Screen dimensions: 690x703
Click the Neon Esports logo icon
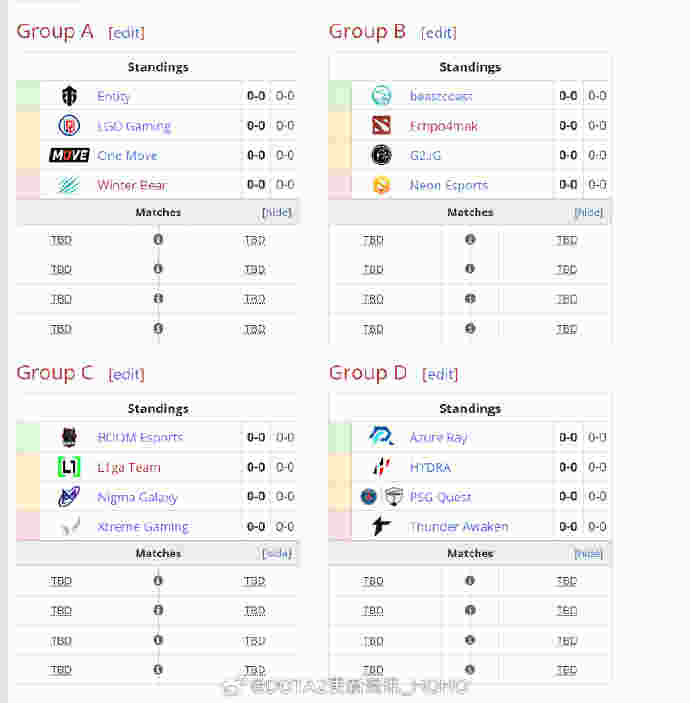click(x=381, y=185)
